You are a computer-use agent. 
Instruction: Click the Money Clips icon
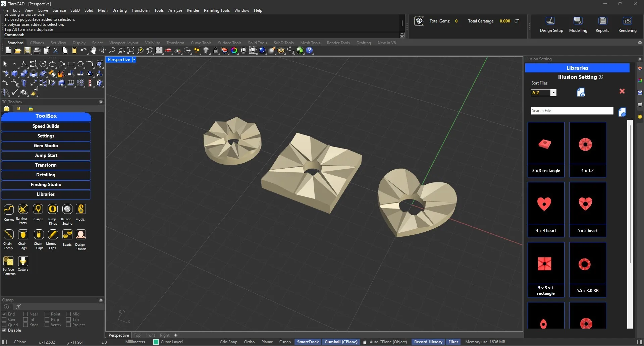tap(53, 235)
